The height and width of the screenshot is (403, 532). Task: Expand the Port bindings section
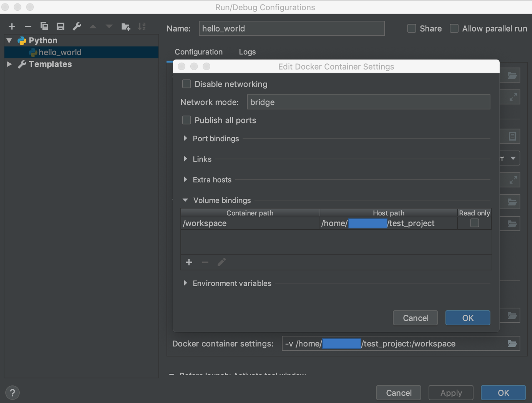pos(185,138)
